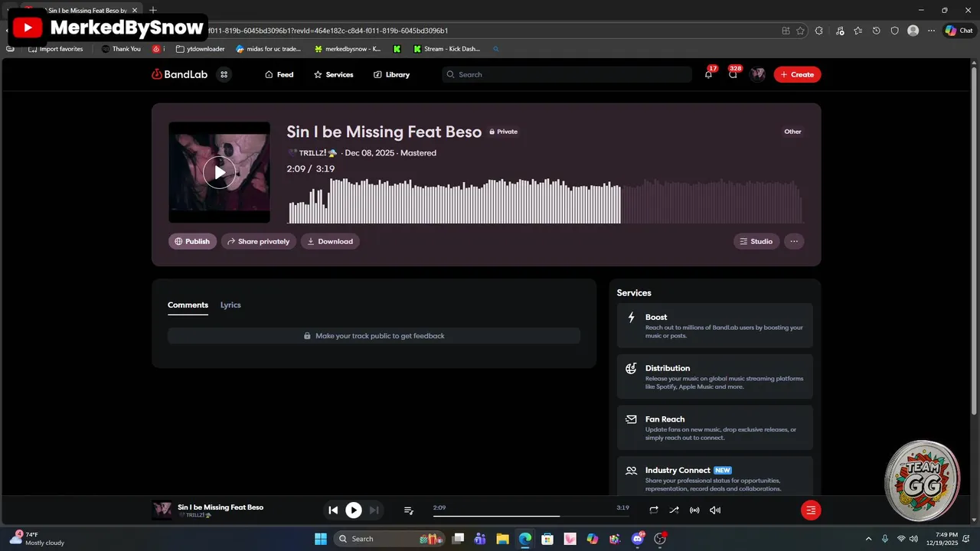Open the Services menu item
Image resolution: width=980 pixels, height=551 pixels.
click(333, 74)
